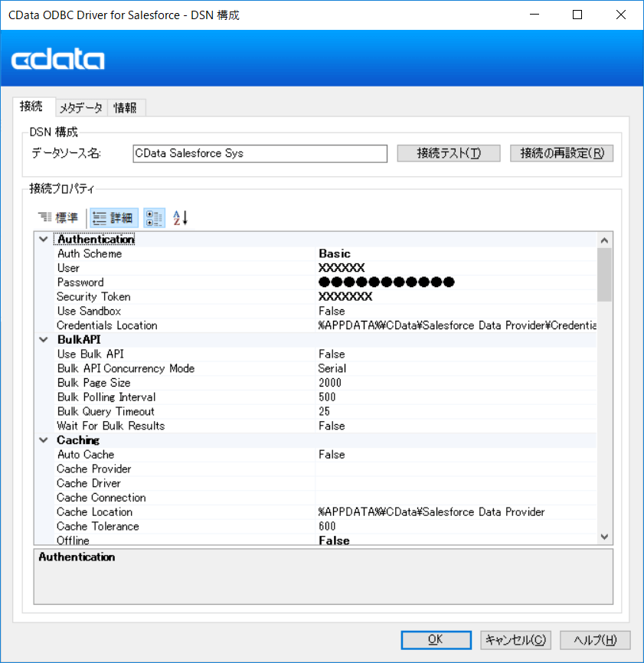644x663 pixels.
Task: Open help with ヘルプ(H) button
Action: (x=595, y=640)
